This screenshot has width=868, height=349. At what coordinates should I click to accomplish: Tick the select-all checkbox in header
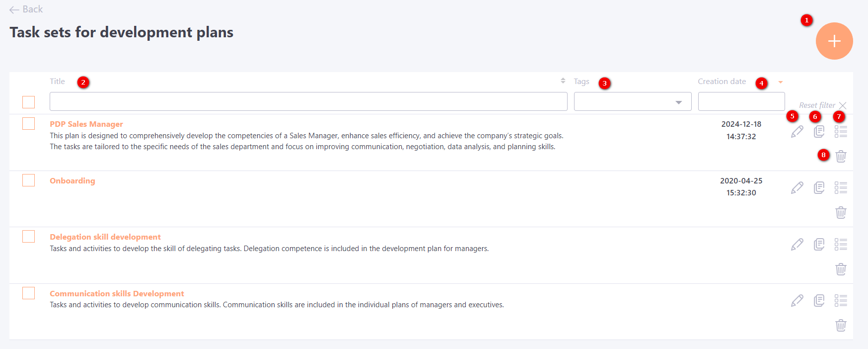coord(29,102)
